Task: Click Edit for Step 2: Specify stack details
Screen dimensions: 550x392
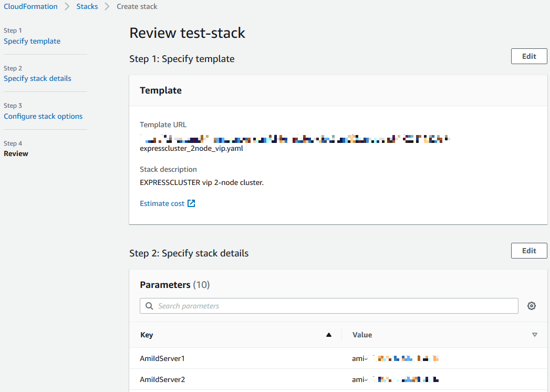Action: tap(528, 251)
